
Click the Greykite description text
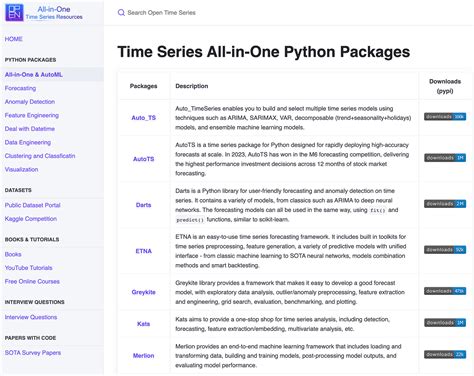point(290,292)
